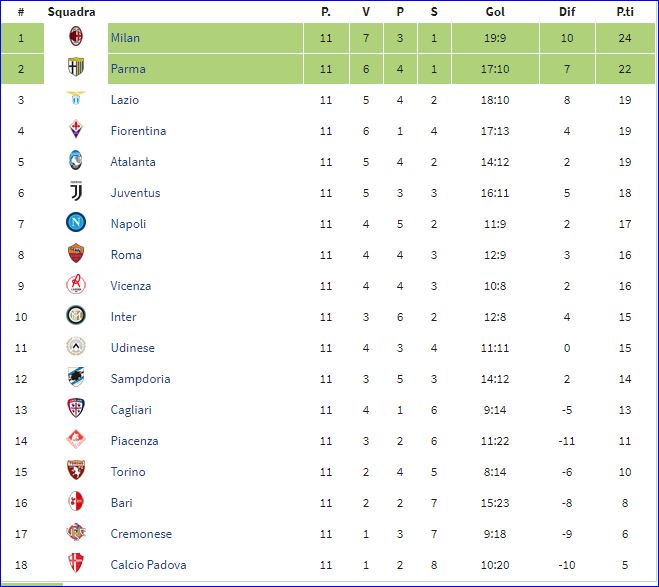
Task: Click the Squadra column header
Action: 71,12
